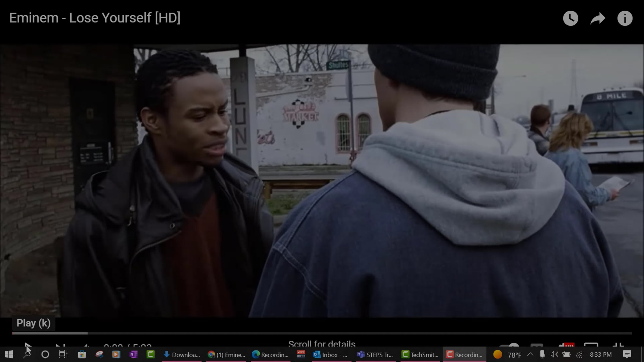Open the video info cards icon
644x362 pixels.
tap(625, 18)
